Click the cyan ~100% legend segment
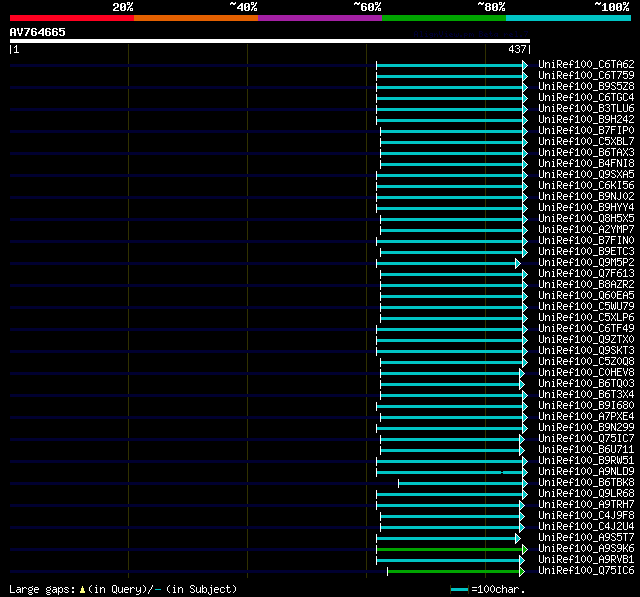 568,18
